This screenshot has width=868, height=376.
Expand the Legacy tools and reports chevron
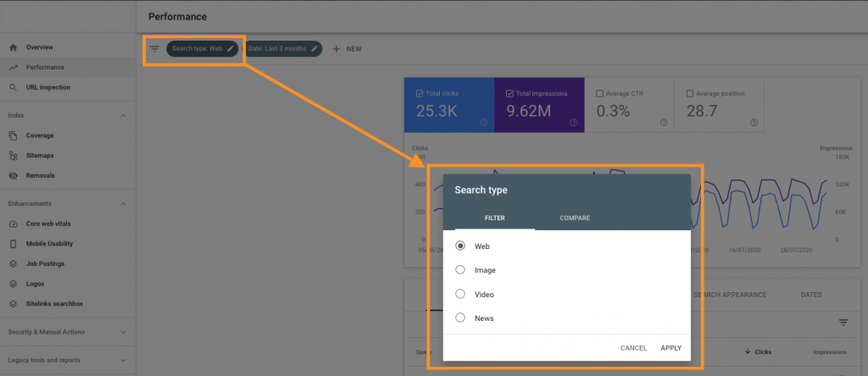point(123,361)
